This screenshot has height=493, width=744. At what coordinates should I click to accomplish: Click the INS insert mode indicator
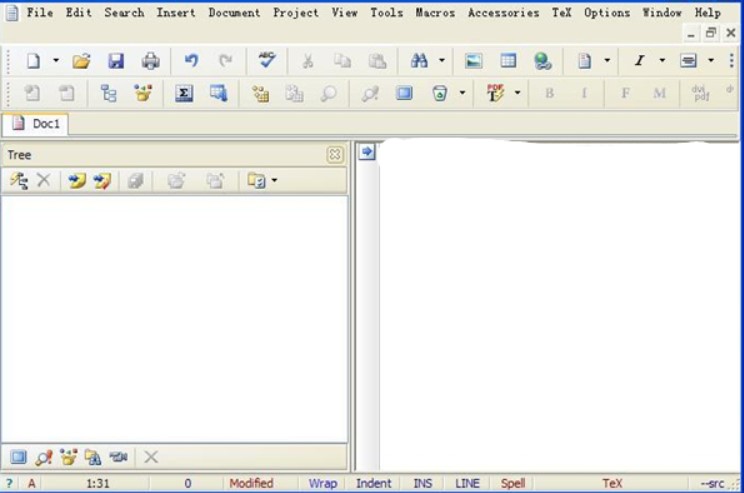423,483
